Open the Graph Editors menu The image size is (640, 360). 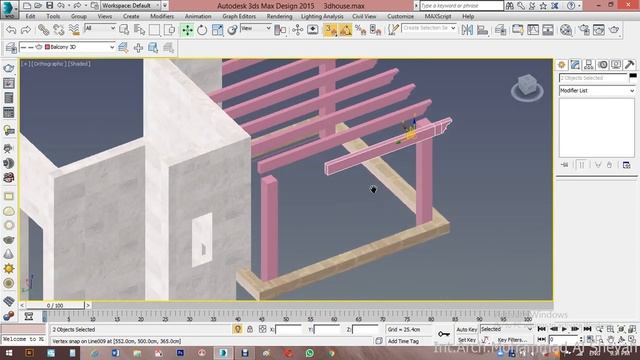239,16
